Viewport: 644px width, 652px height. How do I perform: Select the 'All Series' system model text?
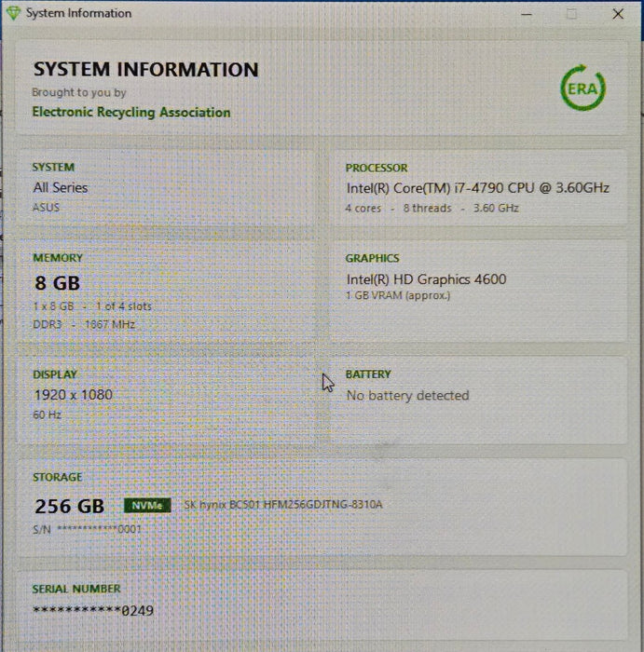click(61, 187)
